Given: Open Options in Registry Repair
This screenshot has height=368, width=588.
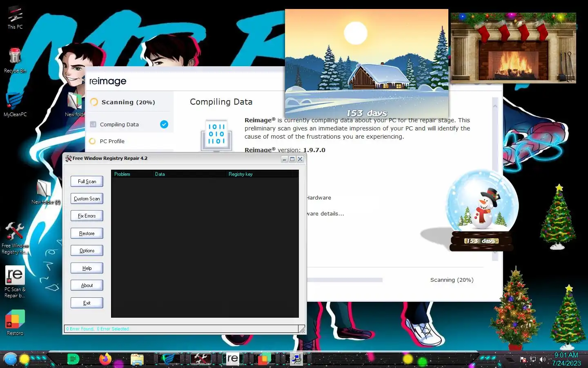Looking at the screenshot, I should 87,251.
